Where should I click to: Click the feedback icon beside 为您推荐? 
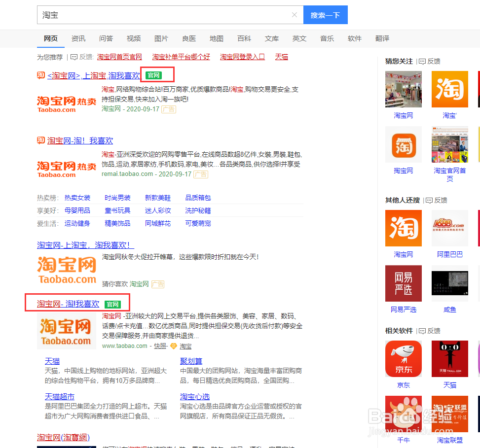click(x=74, y=57)
